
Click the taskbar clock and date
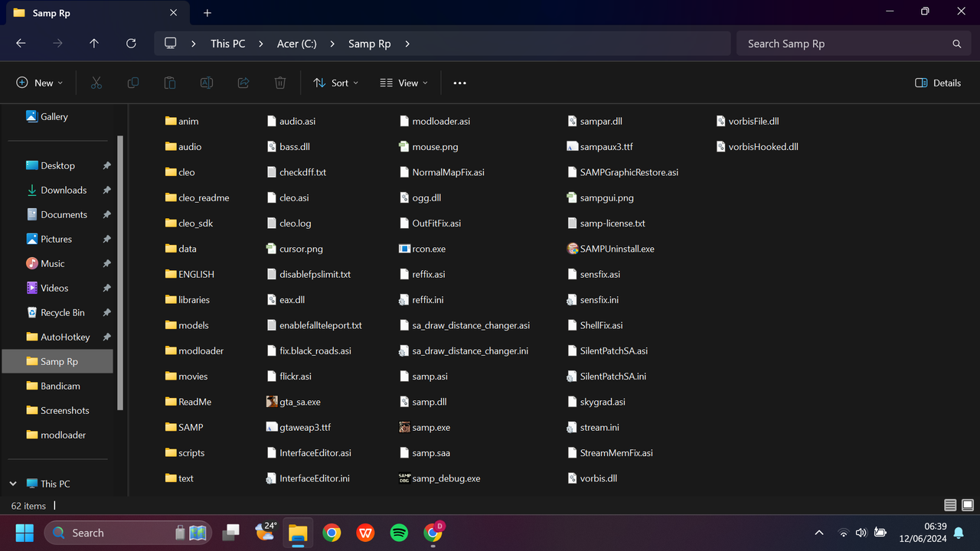coord(923,533)
